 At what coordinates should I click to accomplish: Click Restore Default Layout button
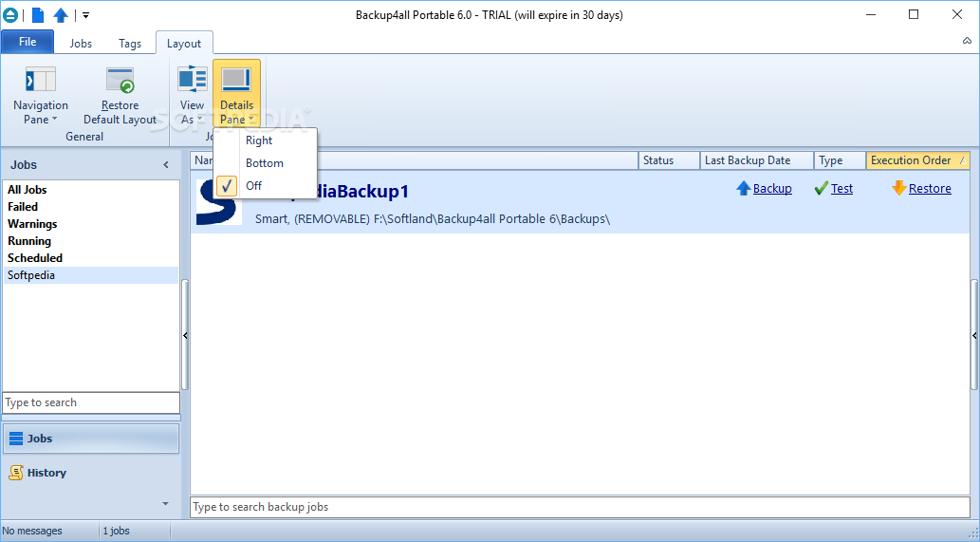coord(120,97)
